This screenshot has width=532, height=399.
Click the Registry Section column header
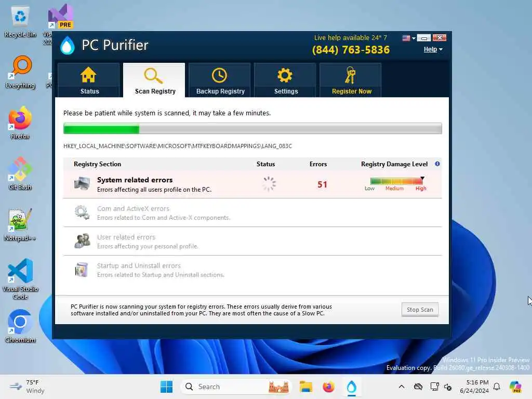click(97, 164)
